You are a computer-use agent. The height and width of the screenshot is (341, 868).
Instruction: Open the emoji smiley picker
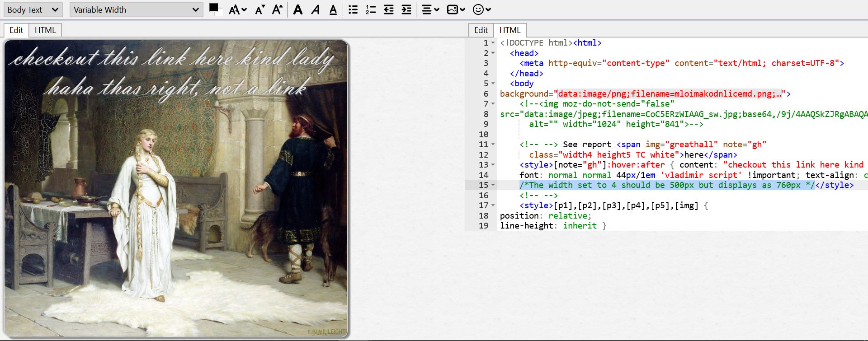(481, 9)
